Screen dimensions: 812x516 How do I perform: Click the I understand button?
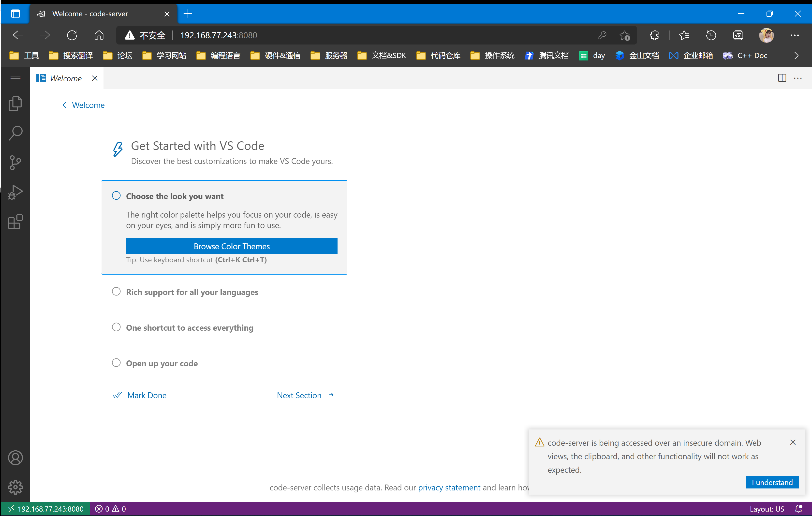(x=772, y=482)
